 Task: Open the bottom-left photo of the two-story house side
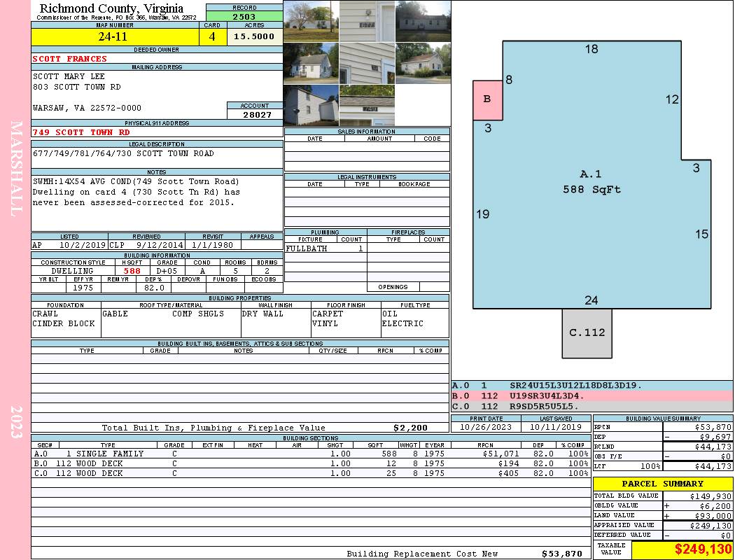point(311,105)
